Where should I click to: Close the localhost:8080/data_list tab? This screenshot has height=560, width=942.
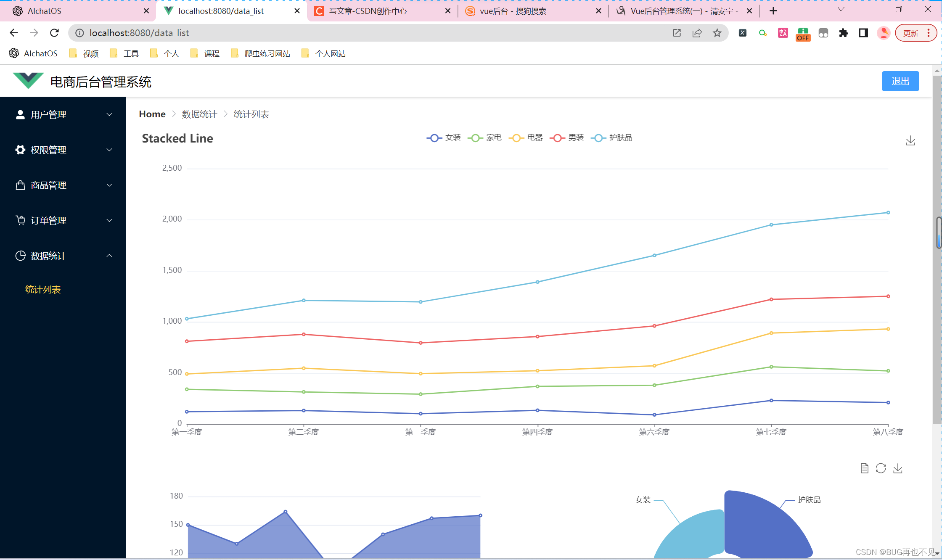click(297, 11)
